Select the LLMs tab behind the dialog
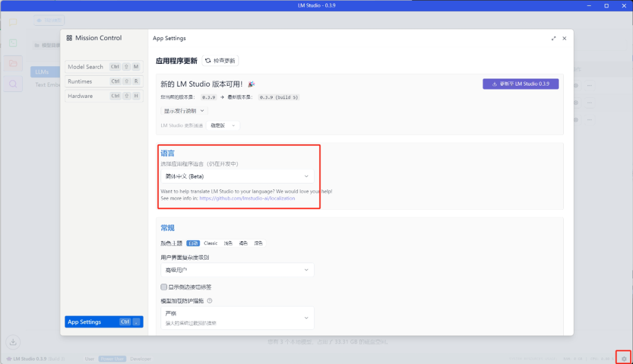The image size is (633, 364). click(45, 72)
